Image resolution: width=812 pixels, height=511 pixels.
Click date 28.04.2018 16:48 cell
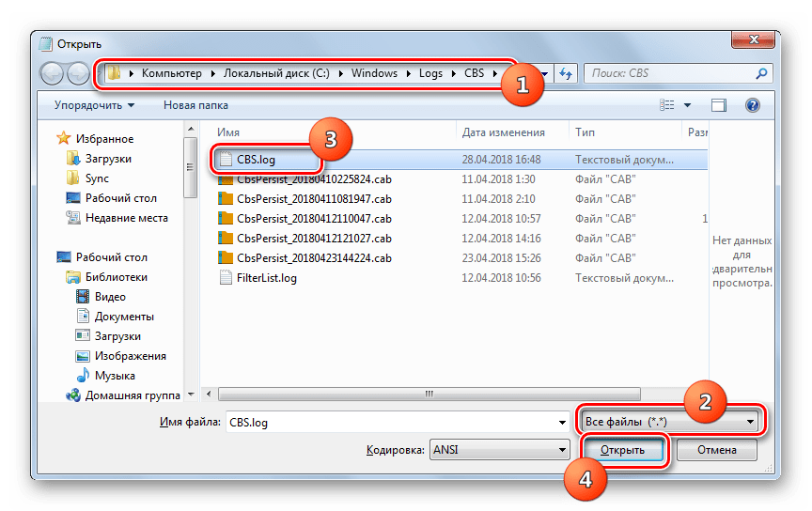(501, 160)
